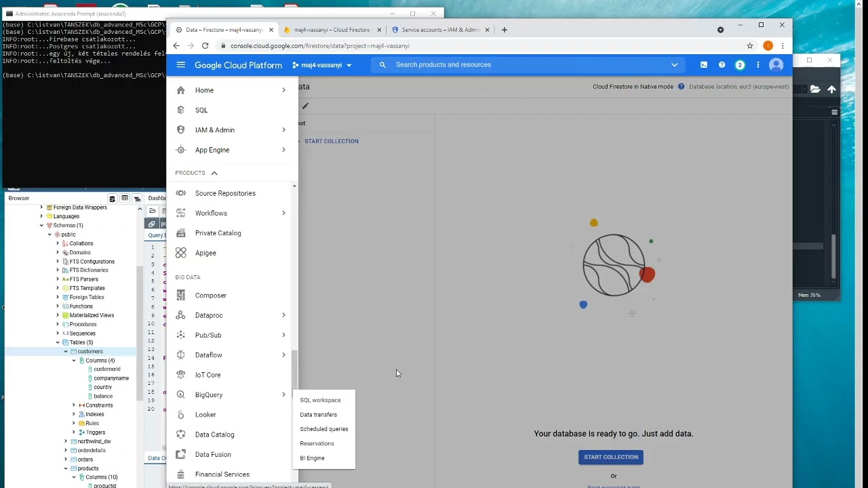This screenshot has height=488, width=868.
Task: Select Foreign Data Wrappers in pgAdmin tree
Action: [x=80, y=207]
